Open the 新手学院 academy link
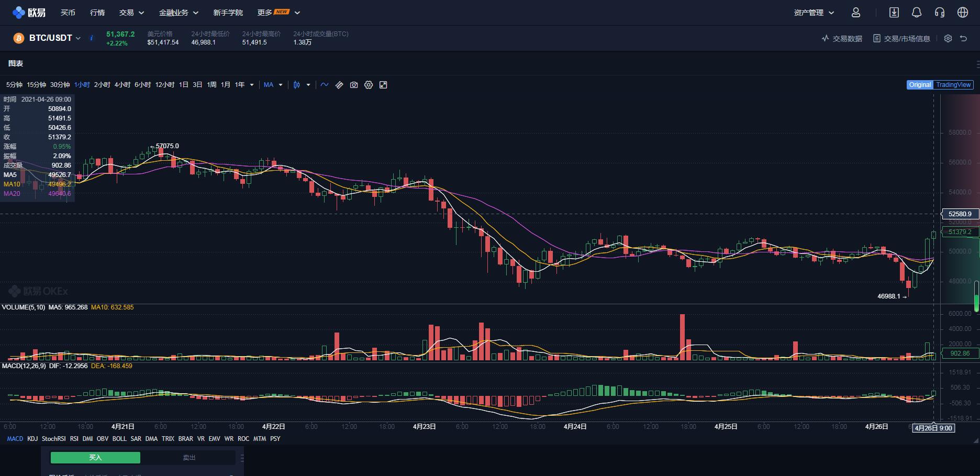This screenshot has height=476, width=980. tap(227, 12)
